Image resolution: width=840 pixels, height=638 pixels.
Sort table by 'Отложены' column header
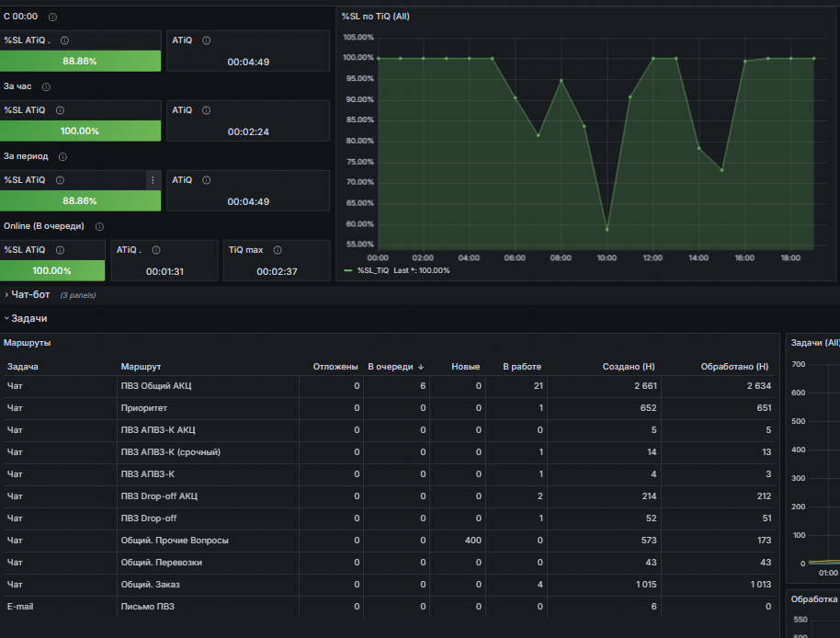(x=335, y=367)
